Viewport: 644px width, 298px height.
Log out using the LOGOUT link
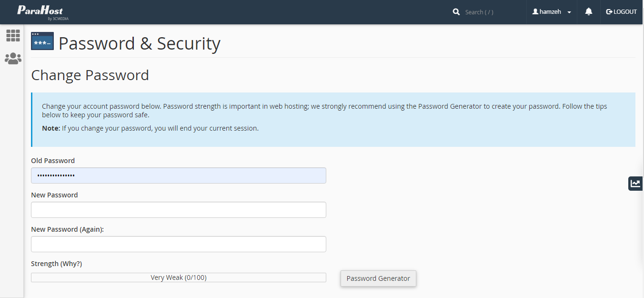pos(621,12)
